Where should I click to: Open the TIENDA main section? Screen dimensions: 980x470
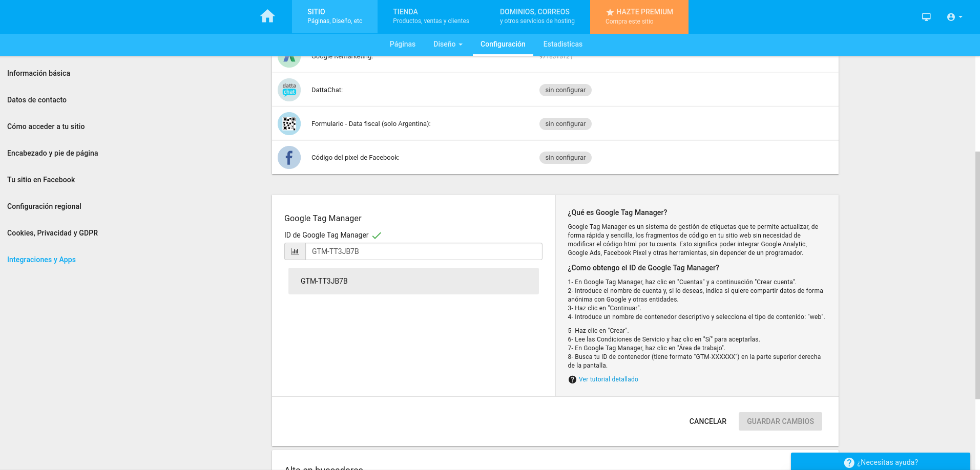coord(431,17)
